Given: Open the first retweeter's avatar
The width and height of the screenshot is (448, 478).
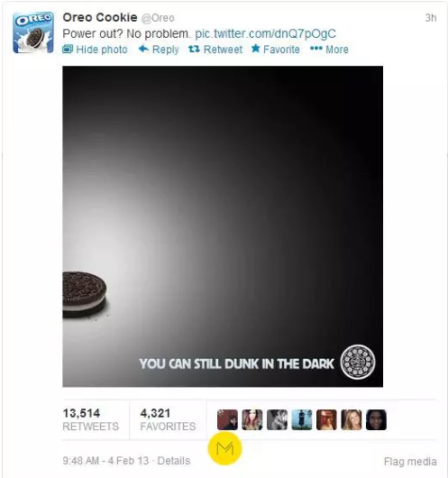Looking at the screenshot, I should click(x=227, y=419).
